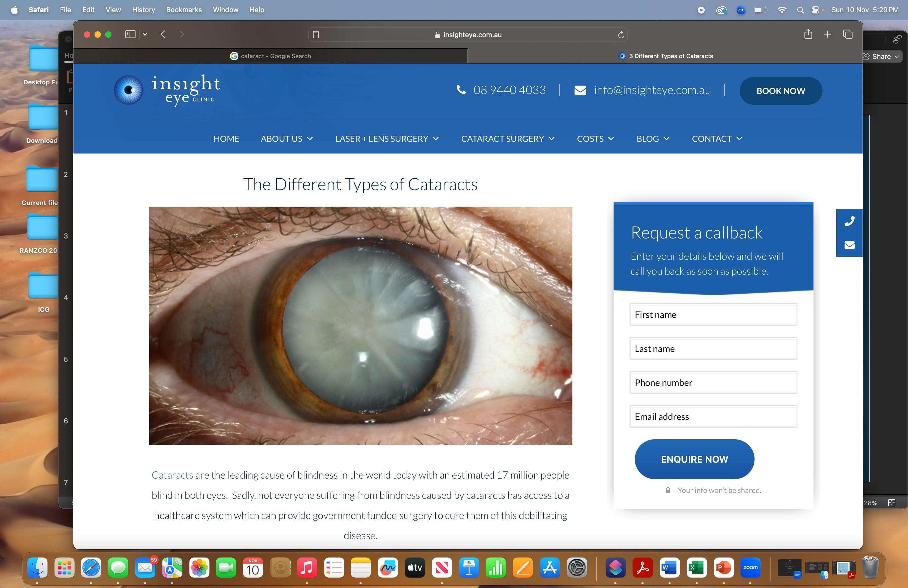
Task: Open the Reader view icon in address bar
Action: [315, 34]
